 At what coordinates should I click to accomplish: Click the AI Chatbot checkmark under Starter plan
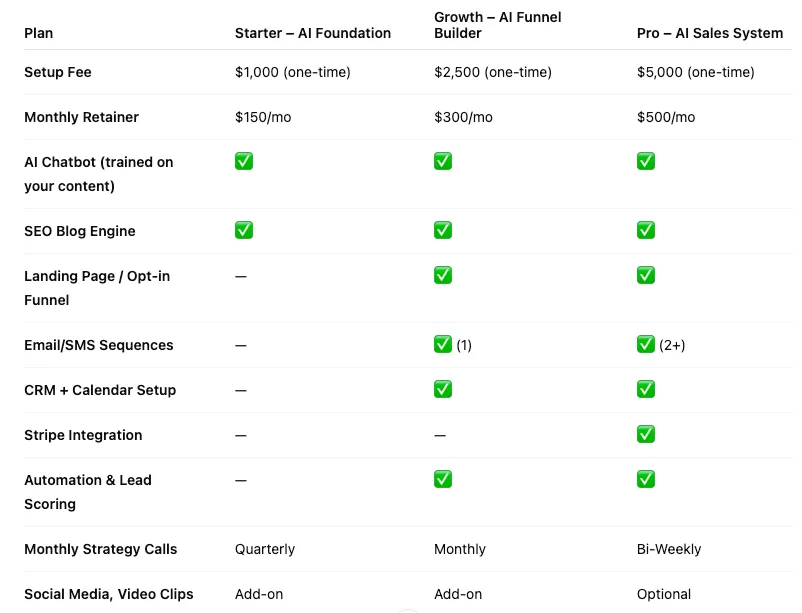(244, 161)
